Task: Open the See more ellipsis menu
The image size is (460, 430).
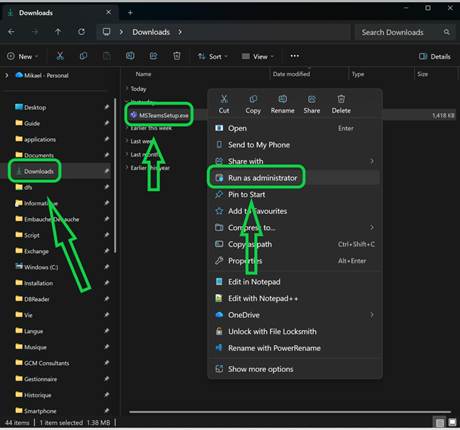Action: coord(295,56)
